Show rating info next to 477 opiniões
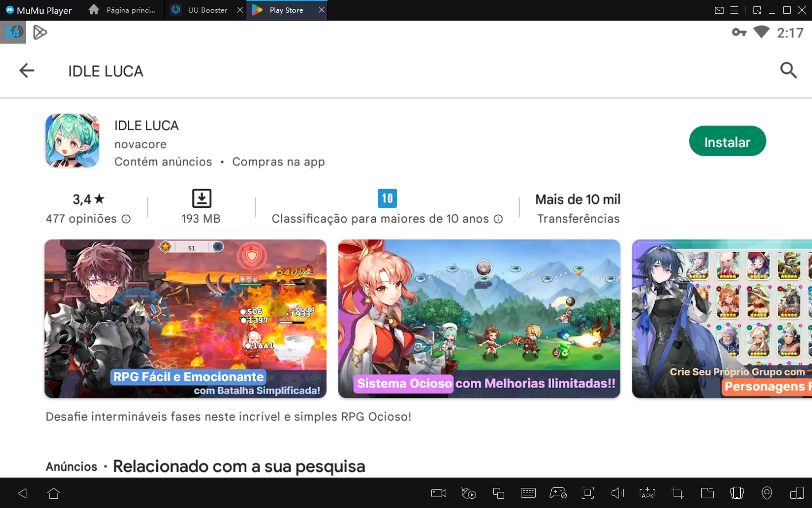 point(126,219)
